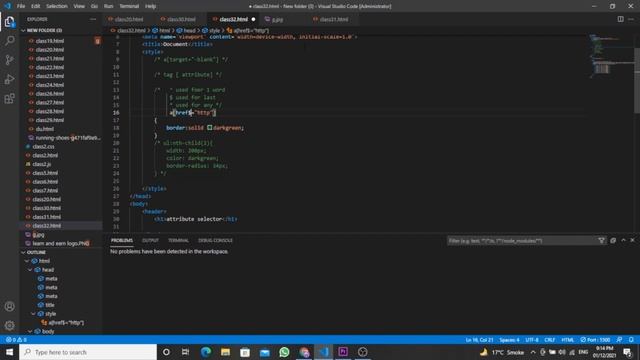The image size is (640, 360).
Task: Click the feedback icon in the status bar
Action: (x=620, y=340)
